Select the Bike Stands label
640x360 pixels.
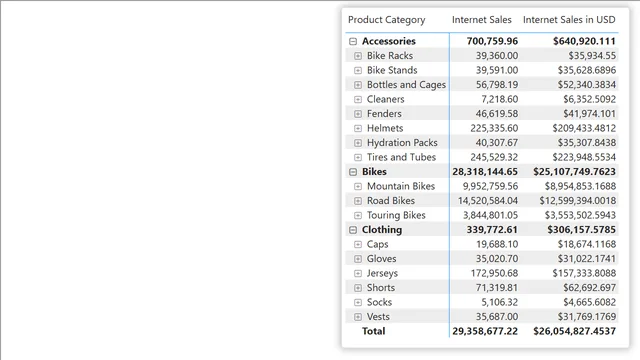(392, 70)
